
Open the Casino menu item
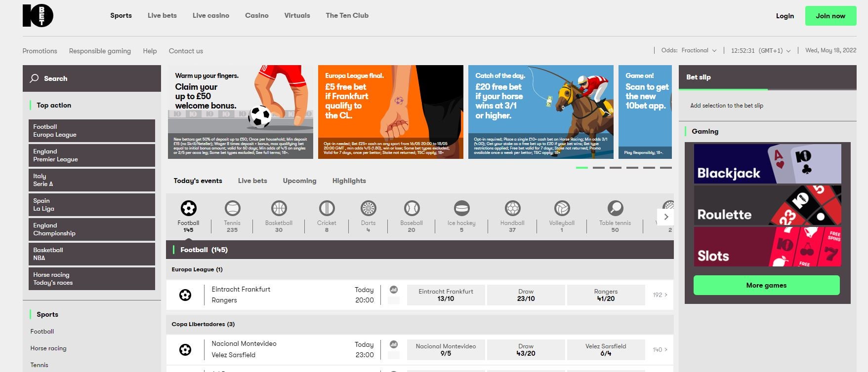tap(257, 15)
